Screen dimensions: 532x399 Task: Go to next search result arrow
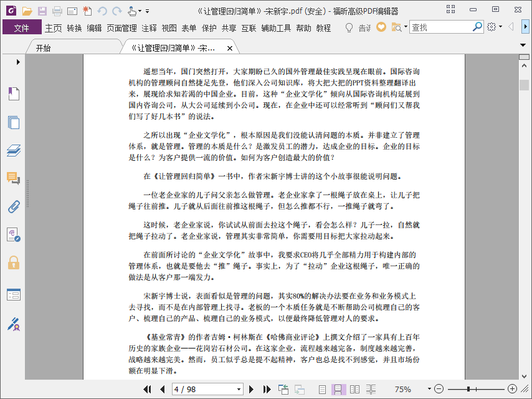525,27
